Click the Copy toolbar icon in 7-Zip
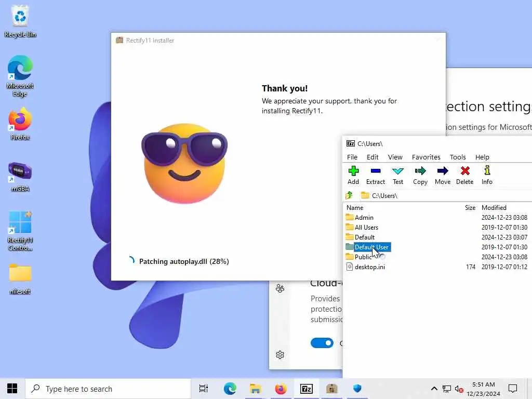 [420, 175]
